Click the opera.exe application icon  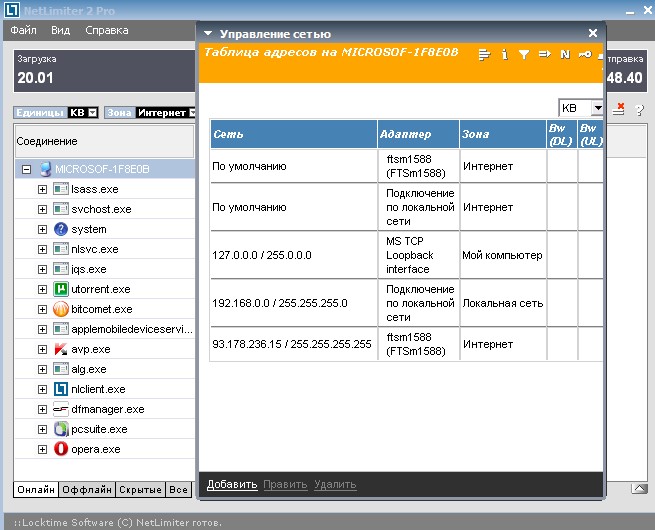(x=61, y=449)
